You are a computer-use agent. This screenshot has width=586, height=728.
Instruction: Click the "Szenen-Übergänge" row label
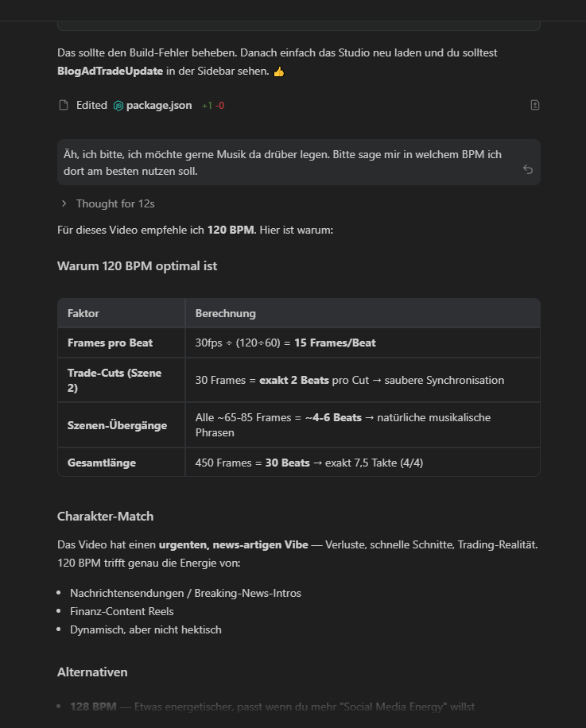117,425
